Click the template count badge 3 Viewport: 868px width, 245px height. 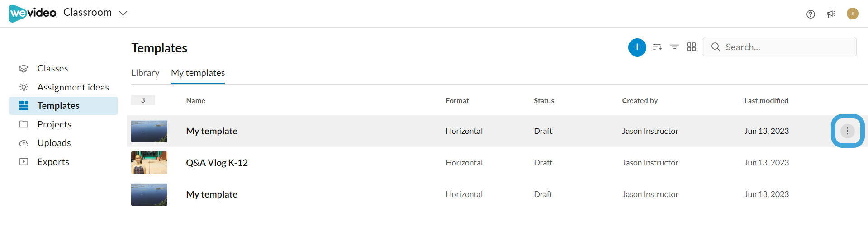[x=143, y=100]
